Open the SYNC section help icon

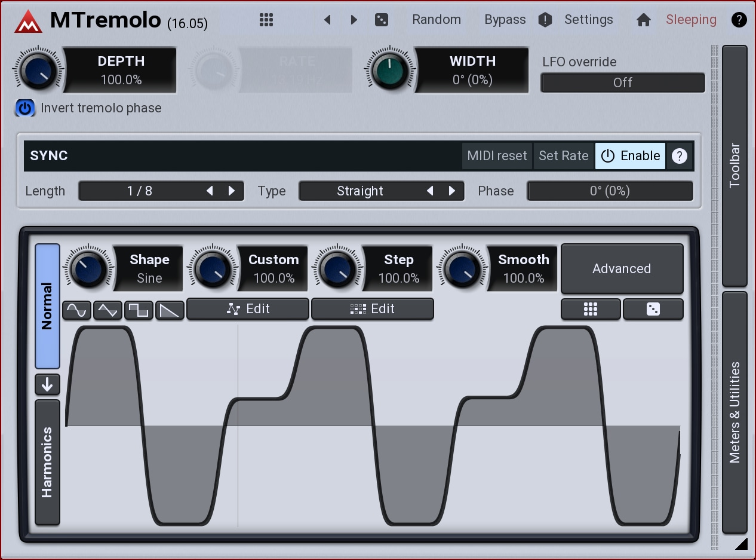click(679, 156)
